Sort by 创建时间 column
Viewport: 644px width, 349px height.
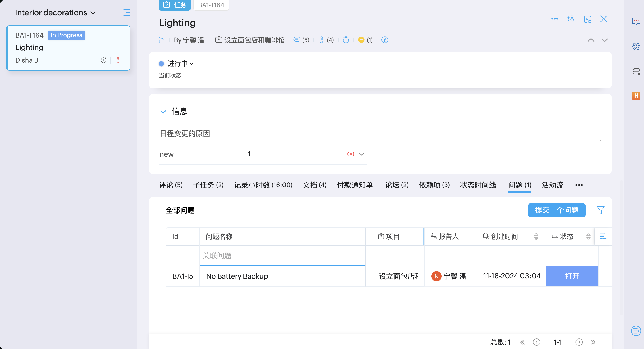pyautogui.click(x=536, y=236)
